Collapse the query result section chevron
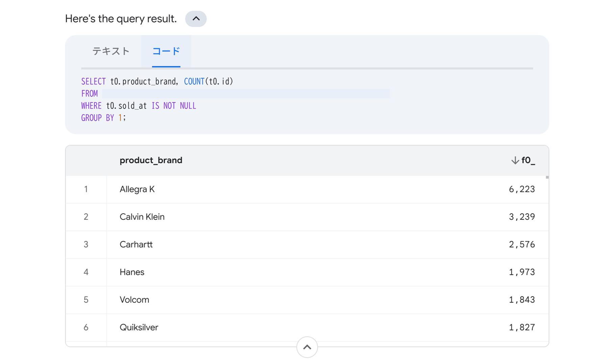Viewport: 608px width, 364px height. tap(196, 19)
